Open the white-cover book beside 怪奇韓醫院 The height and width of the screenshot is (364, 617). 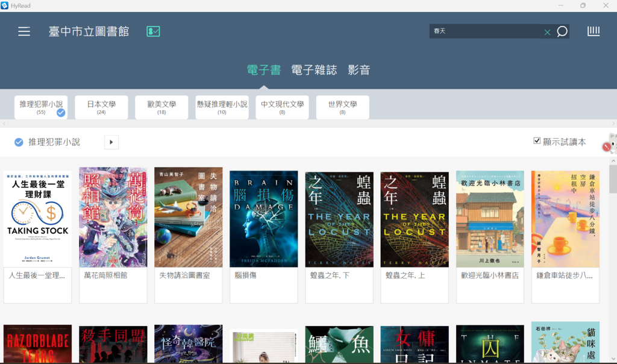(264, 346)
